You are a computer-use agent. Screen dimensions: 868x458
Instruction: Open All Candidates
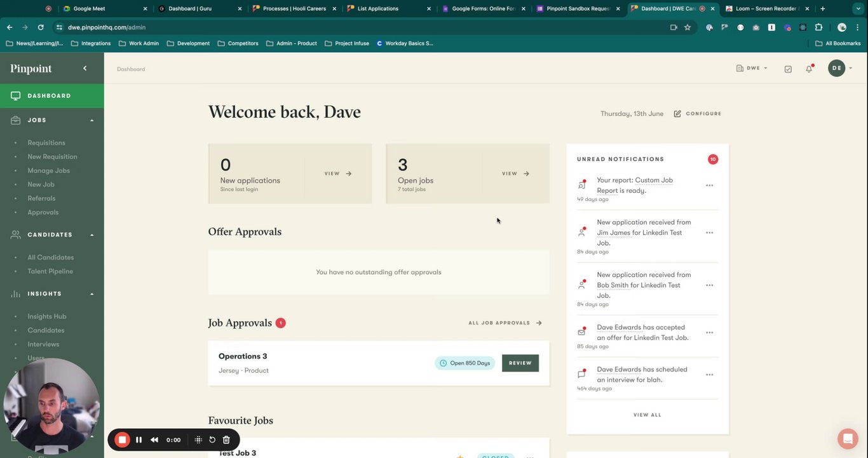(50, 258)
